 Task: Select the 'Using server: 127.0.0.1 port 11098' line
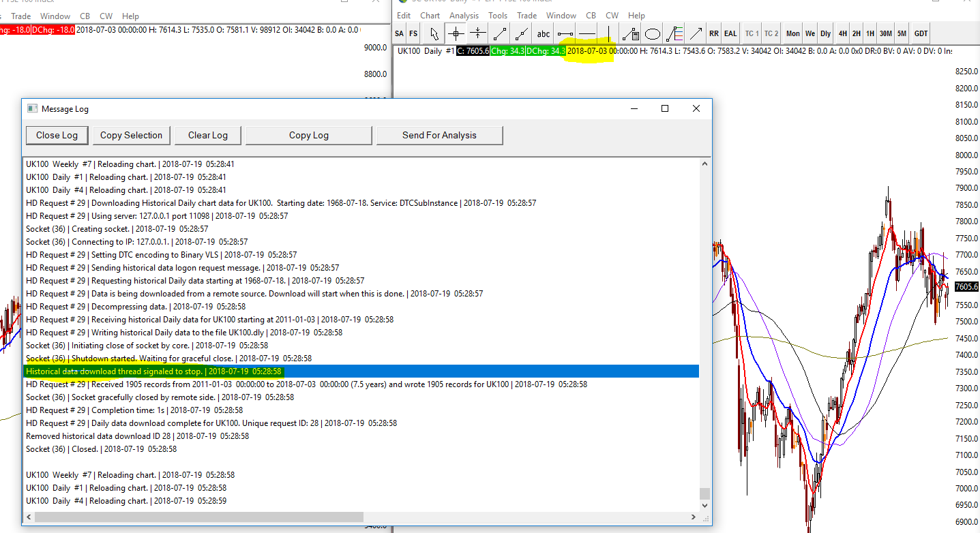[157, 216]
